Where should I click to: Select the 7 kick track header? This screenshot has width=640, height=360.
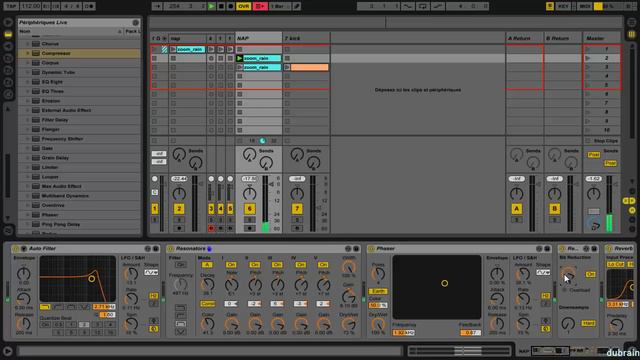pyautogui.click(x=306, y=38)
